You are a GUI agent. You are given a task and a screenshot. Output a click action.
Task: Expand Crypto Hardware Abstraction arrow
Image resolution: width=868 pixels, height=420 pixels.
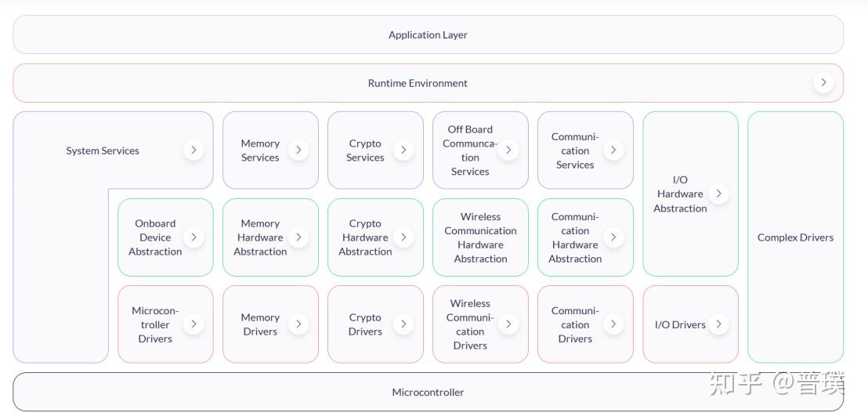pos(403,237)
